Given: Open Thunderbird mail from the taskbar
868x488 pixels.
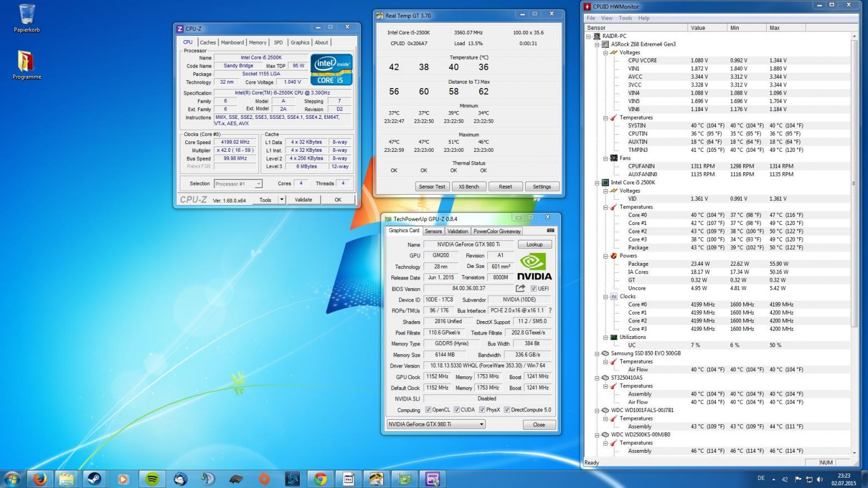Looking at the screenshot, I should coord(180,479).
